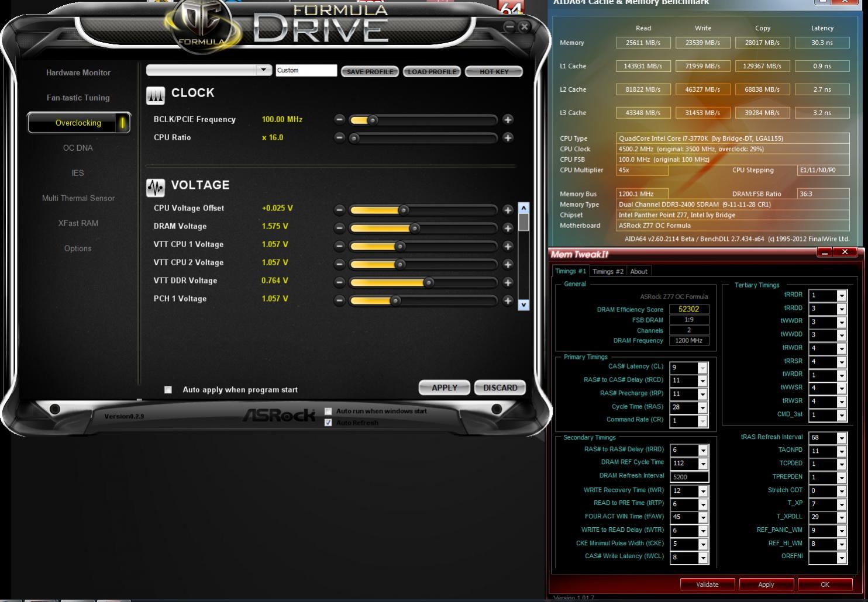Open Multi Thermal Sensor section

[78, 198]
